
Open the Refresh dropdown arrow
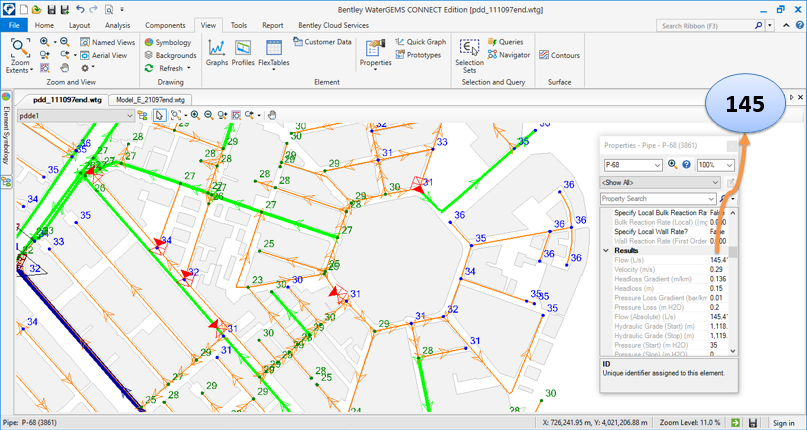pos(188,68)
